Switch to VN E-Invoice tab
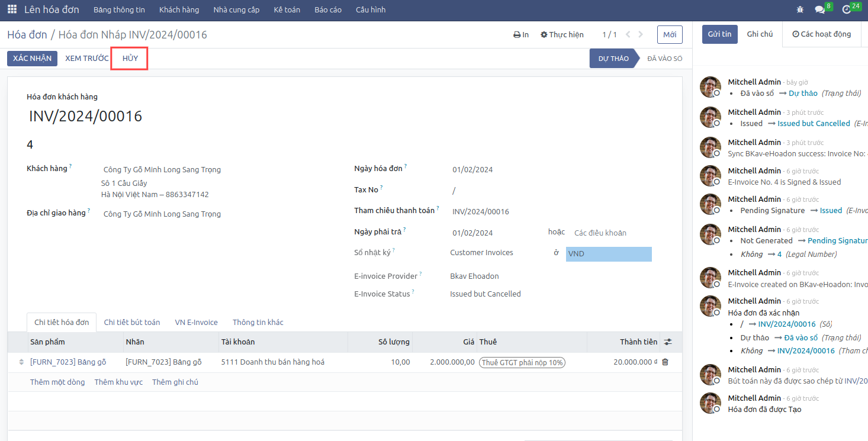 [196, 323]
